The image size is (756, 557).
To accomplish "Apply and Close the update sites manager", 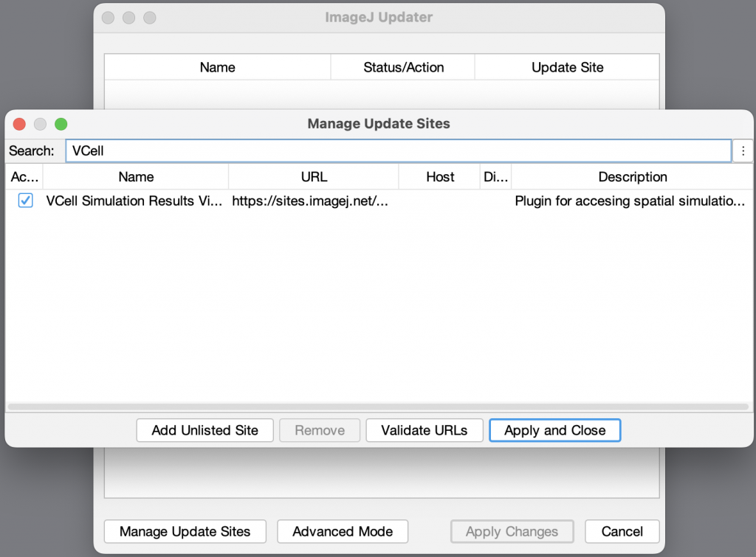I will pos(554,430).
